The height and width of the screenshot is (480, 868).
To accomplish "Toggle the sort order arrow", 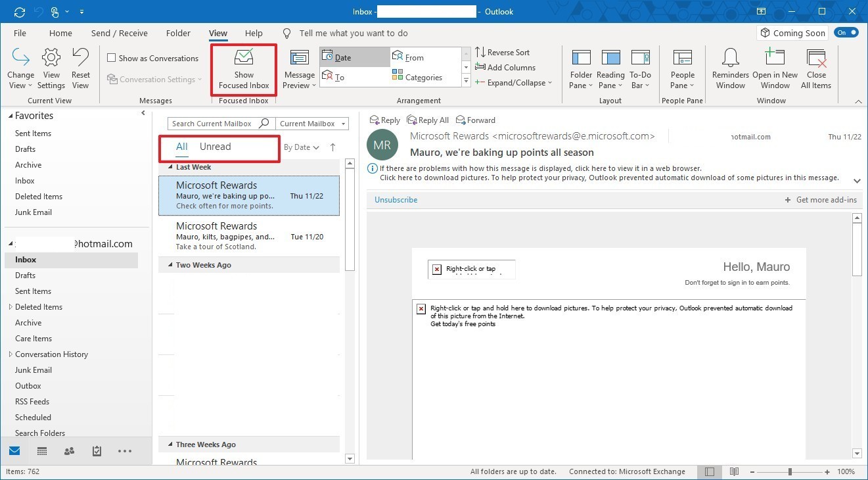I will (332, 147).
